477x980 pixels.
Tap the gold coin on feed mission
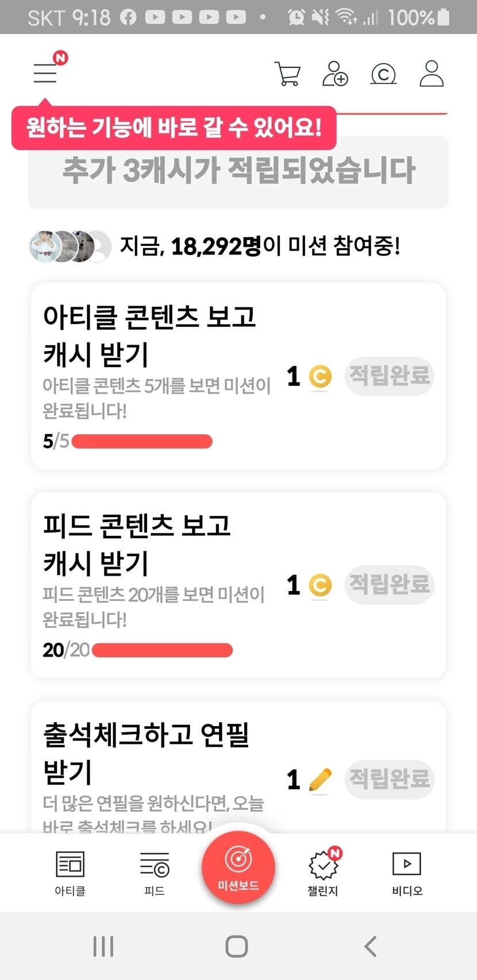click(320, 585)
